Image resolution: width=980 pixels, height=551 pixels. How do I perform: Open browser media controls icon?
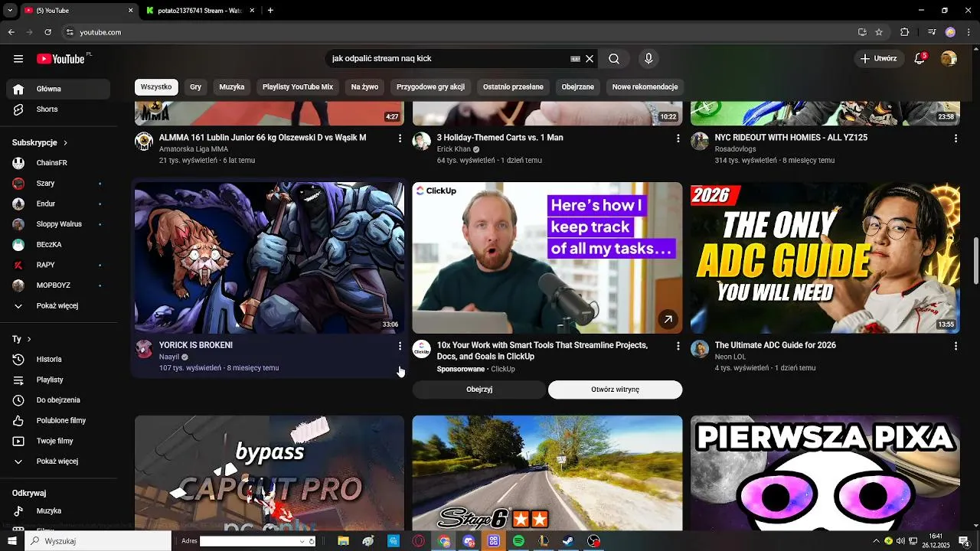[x=932, y=32]
